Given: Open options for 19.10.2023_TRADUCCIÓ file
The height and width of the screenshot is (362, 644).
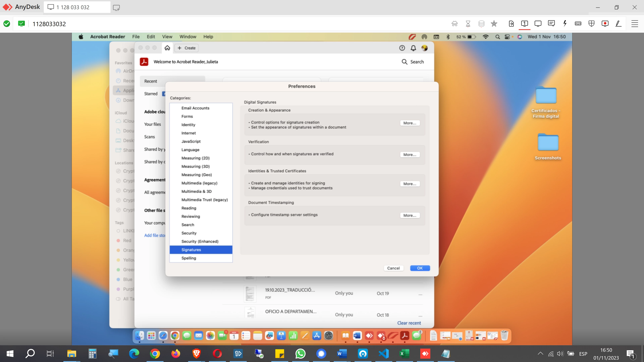Looking at the screenshot, I should coord(420,294).
